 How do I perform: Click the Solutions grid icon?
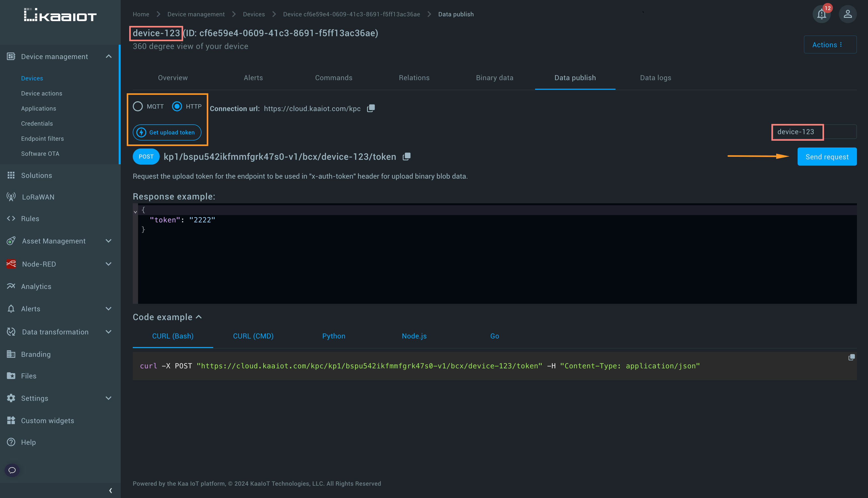click(x=11, y=175)
